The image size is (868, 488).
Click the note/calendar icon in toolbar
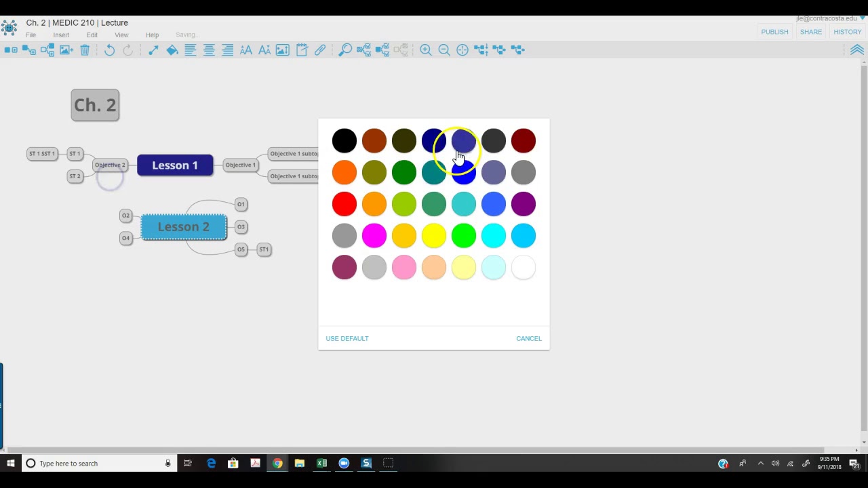coord(301,50)
